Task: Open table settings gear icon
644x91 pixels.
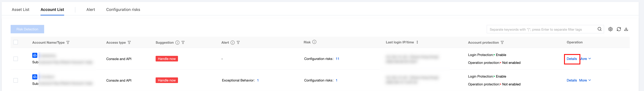Action: click(x=610, y=29)
